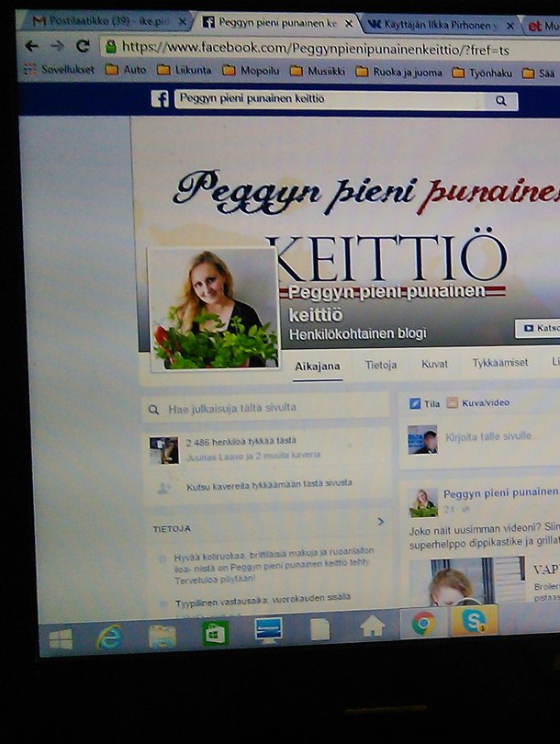Image resolution: width=560 pixels, height=744 pixels.
Task: Close the Peggyn pieni punainen browser tab
Action: tap(349, 23)
